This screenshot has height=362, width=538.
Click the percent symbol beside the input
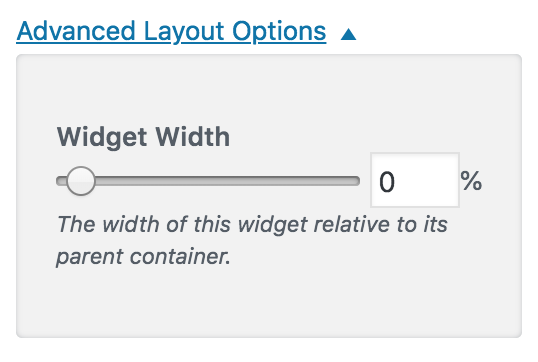tap(471, 181)
